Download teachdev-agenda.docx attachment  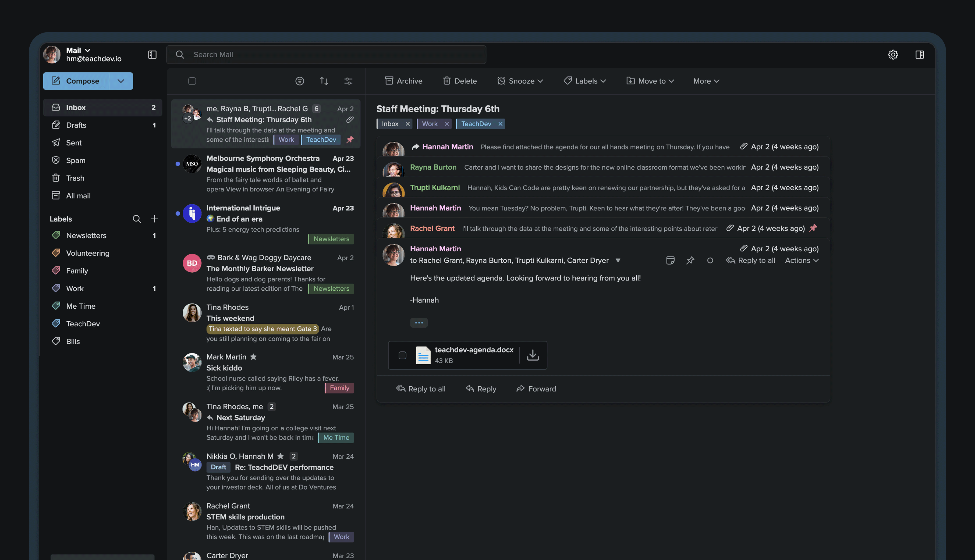point(533,355)
